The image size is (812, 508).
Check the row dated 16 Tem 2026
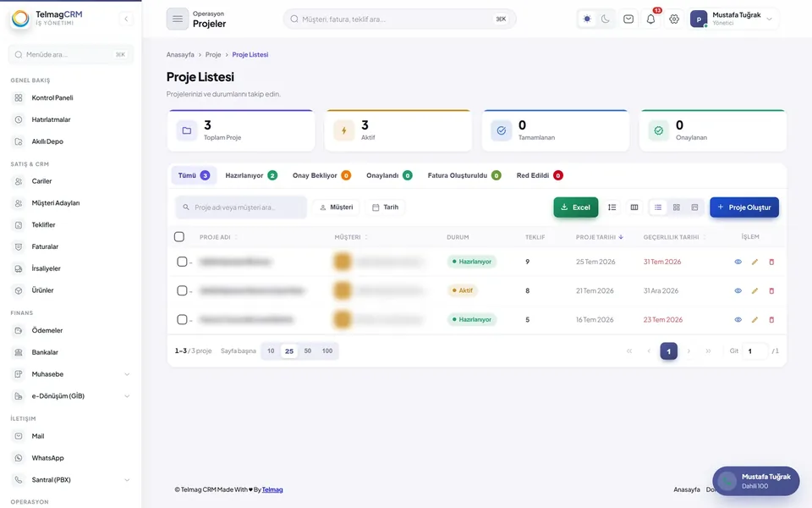pyautogui.click(x=182, y=320)
